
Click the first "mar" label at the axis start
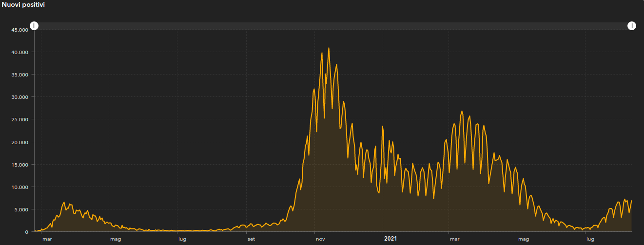pos(47,239)
